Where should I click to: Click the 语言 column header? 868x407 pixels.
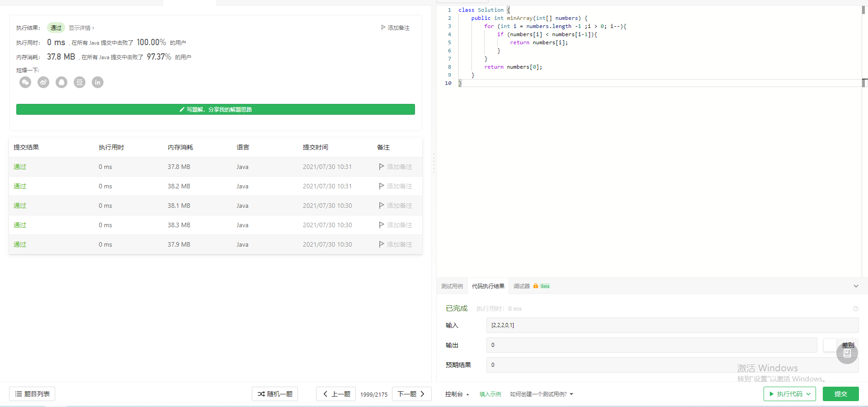click(243, 147)
